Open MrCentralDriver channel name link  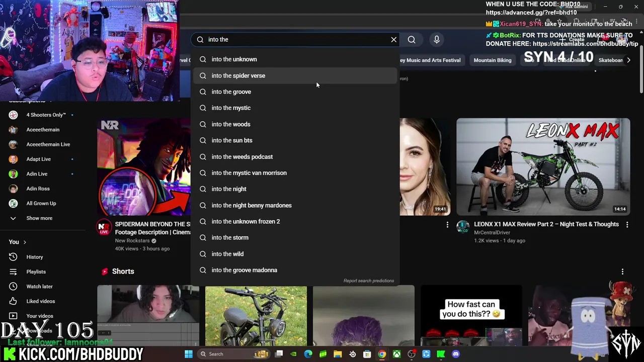[492, 233]
